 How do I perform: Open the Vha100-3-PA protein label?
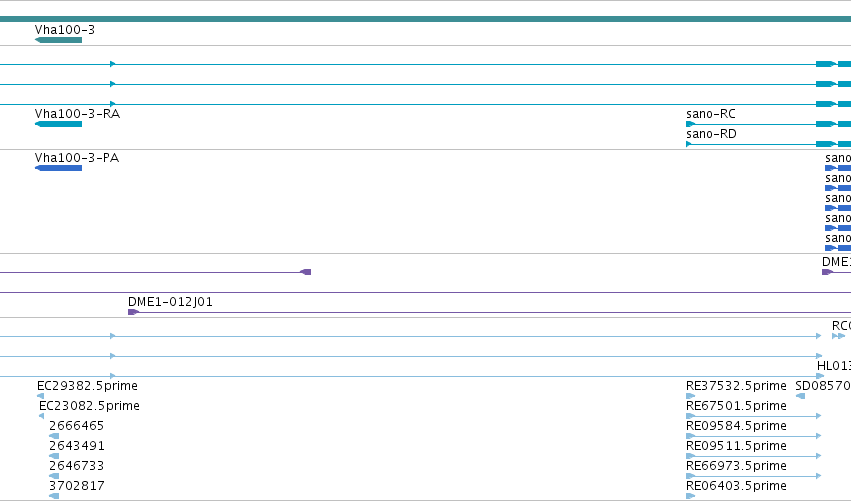coord(77,158)
